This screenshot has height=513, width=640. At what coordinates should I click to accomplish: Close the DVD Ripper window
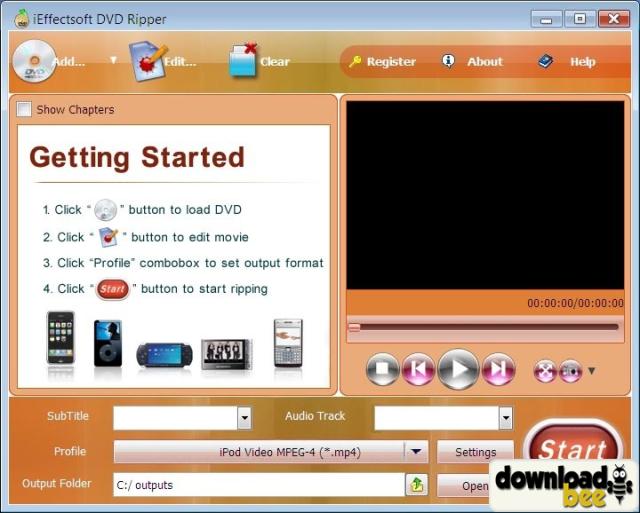pos(613,19)
